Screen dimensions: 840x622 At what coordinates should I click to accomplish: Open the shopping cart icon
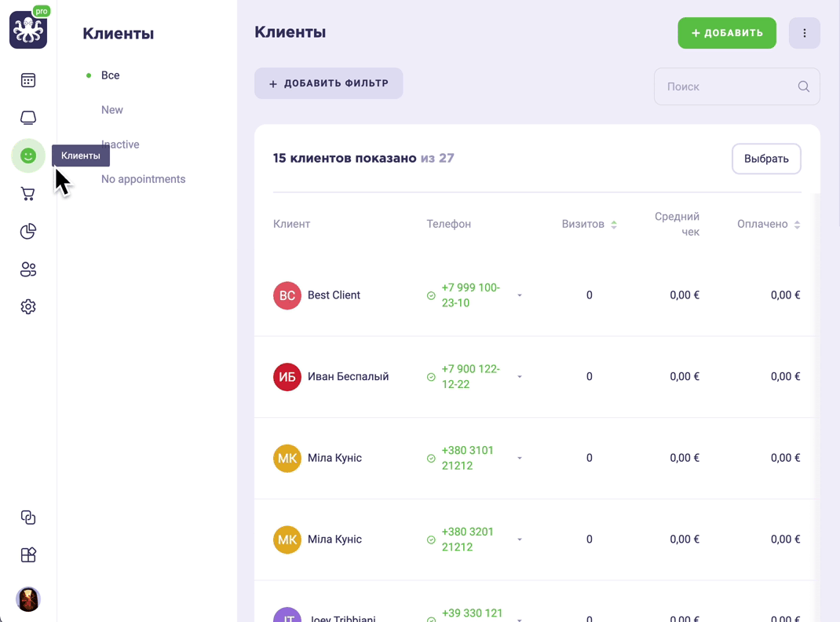click(27, 193)
